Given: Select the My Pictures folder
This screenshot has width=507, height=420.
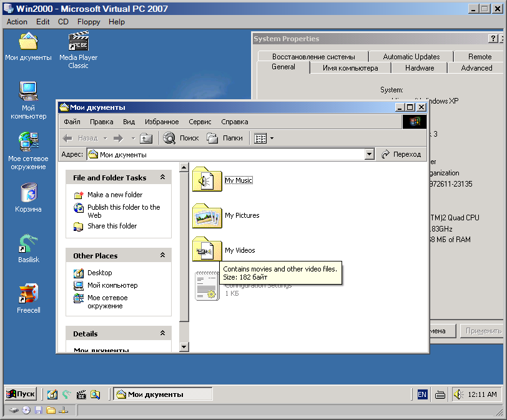Looking at the screenshot, I should coord(226,215).
